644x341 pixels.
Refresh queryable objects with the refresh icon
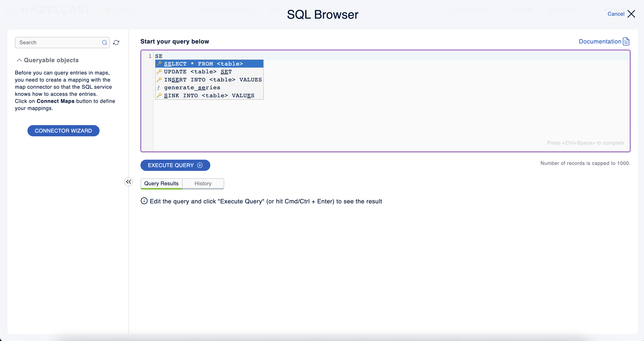coord(116,43)
